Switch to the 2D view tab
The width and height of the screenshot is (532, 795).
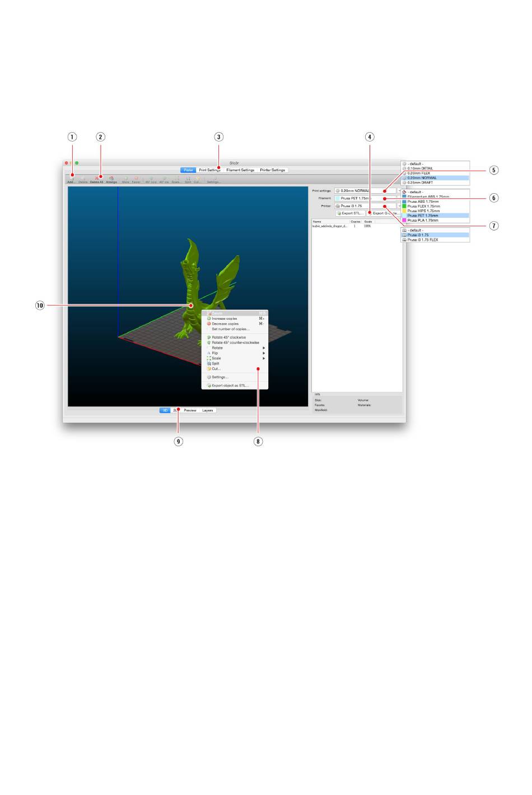coord(176,410)
